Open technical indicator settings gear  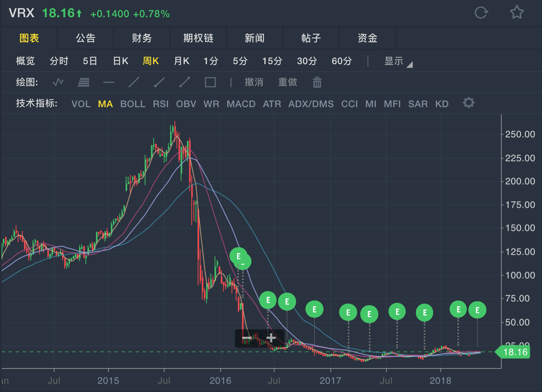468,103
